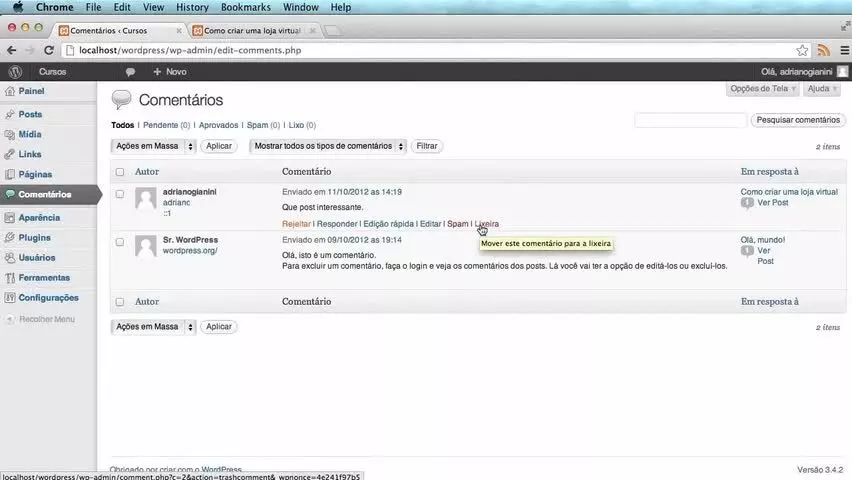Open the Chrome hamburger menu icon

tap(844, 51)
